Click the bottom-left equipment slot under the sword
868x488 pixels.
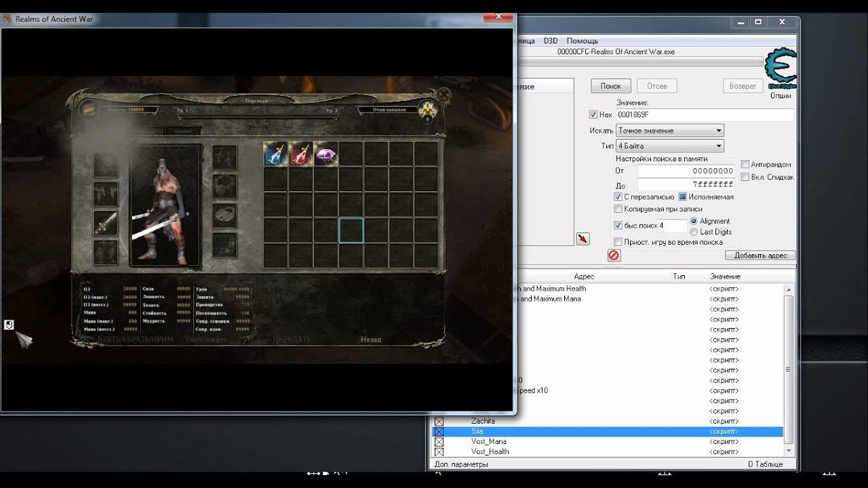click(x=105, y=252)
